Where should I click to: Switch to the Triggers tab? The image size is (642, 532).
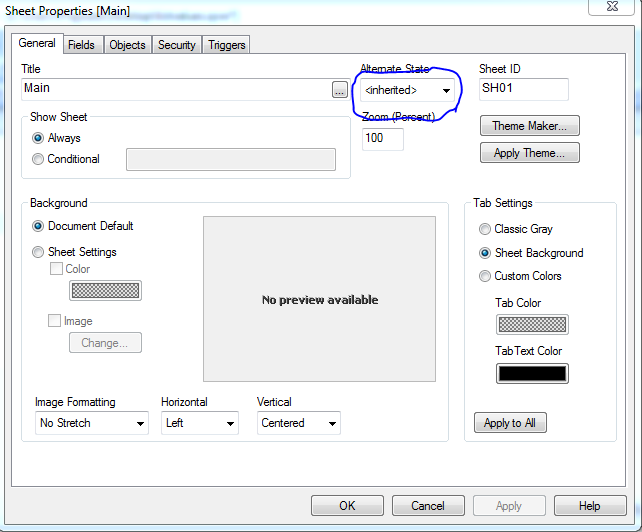pyautogui.click(x=226, y=45)
